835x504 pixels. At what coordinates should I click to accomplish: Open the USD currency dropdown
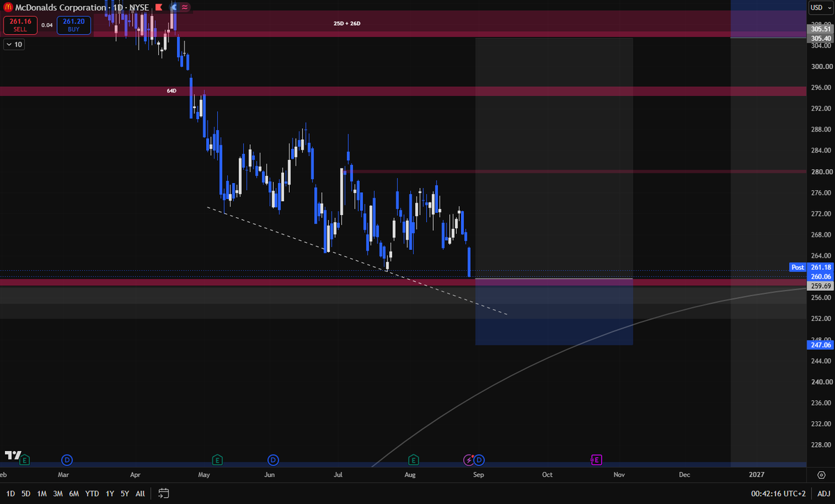pos(820,8)
